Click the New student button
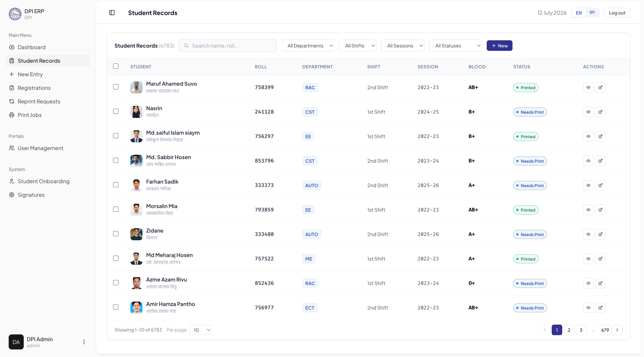The height and width of the screenshot is (357, 644). tap(499, 46)
